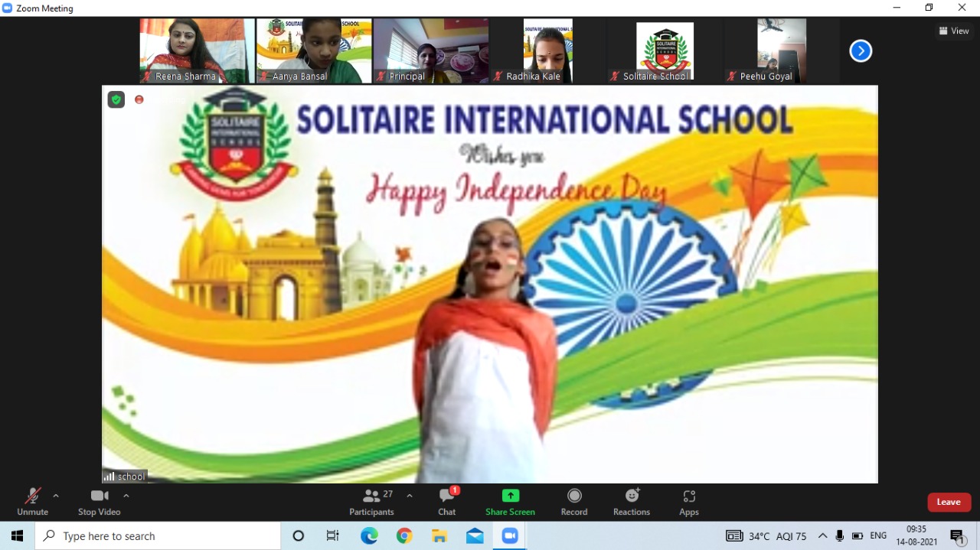Open the Participants panel
This screenshot has height=550, width=980.
coord(372,502)
